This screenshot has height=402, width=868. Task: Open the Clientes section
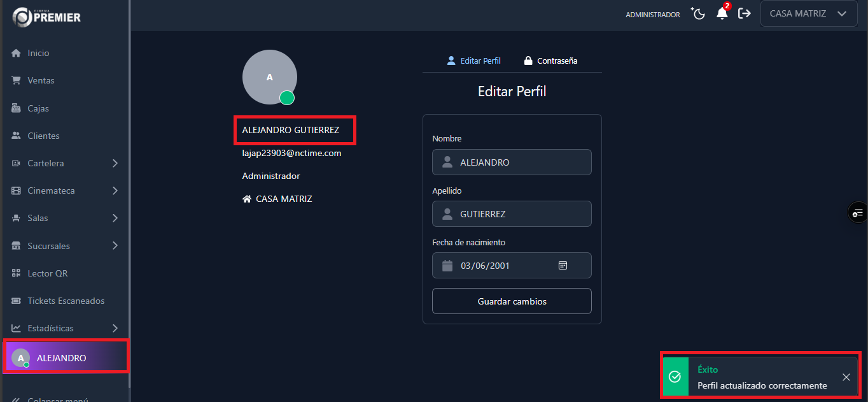point(43,136)
